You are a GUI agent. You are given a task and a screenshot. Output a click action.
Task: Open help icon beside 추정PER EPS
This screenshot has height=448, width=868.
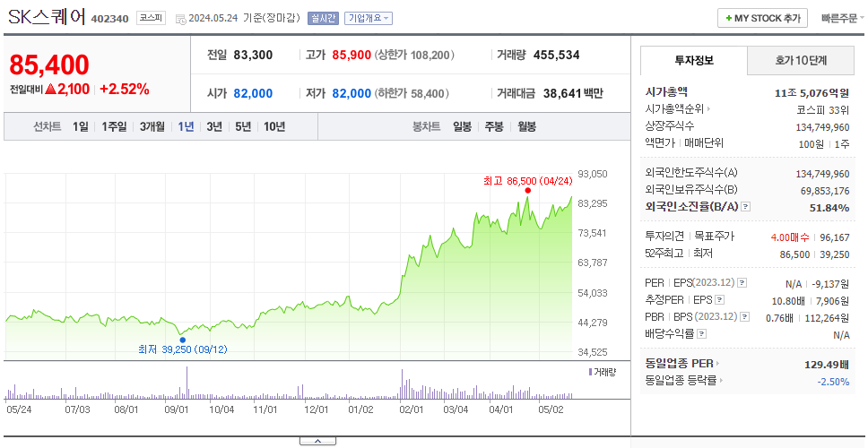[x=719, y=300]
